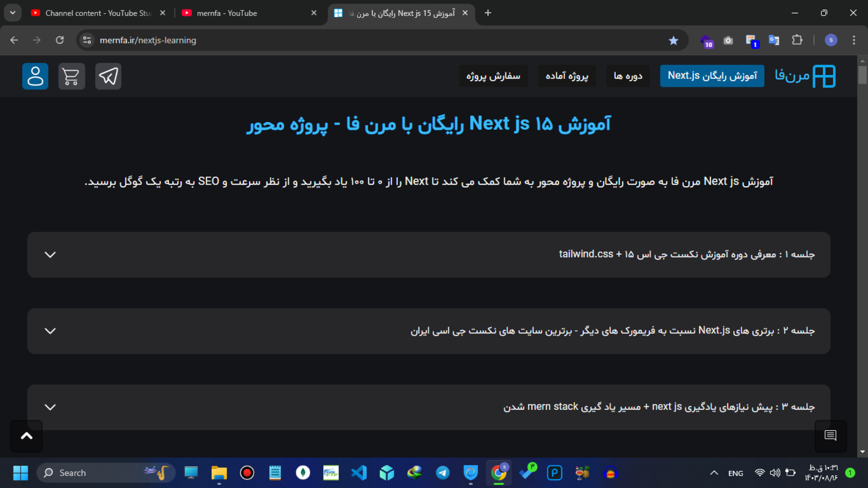Viewport: 868px width, 488px height.
Task: Open the taskbar clock and date
Action: coord(821,473)
